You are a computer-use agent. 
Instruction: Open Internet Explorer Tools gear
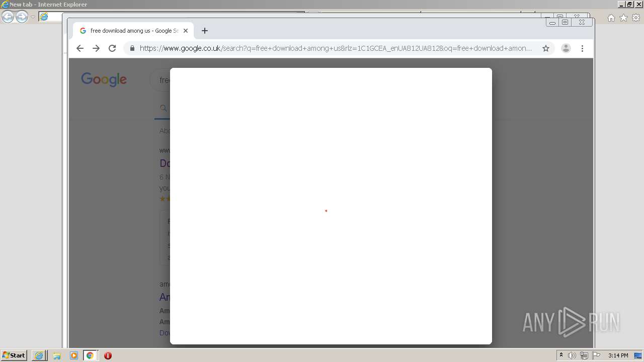click(x=636, y=18)
